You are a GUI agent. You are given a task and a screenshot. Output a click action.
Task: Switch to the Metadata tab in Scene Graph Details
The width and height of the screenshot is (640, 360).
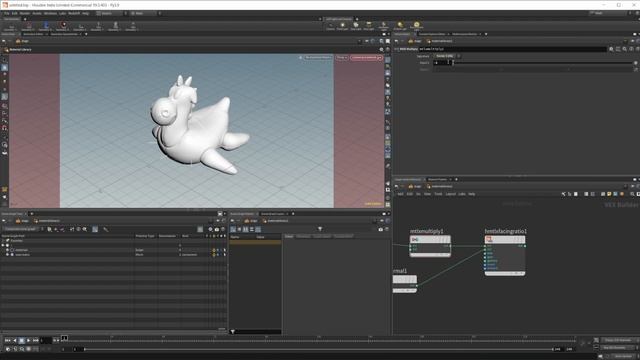tap(303, 236)
